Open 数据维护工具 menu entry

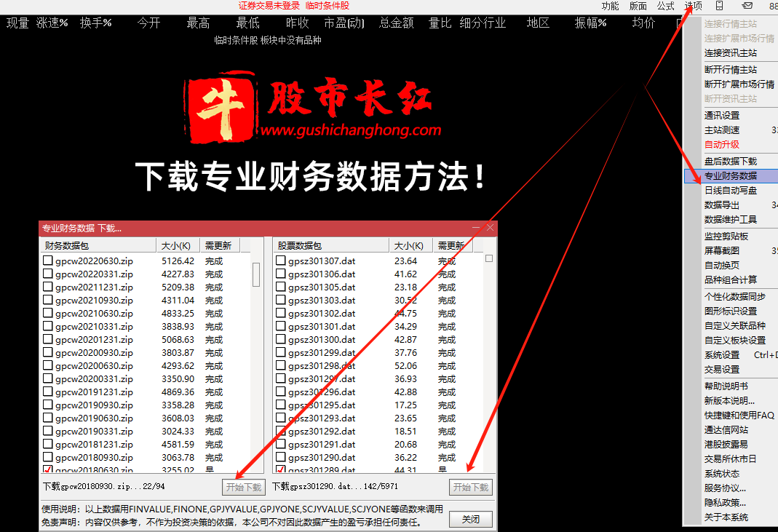731,219
